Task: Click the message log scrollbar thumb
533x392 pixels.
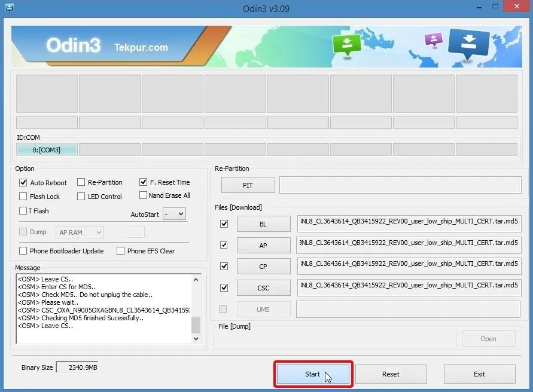Action: click(196, 325)
